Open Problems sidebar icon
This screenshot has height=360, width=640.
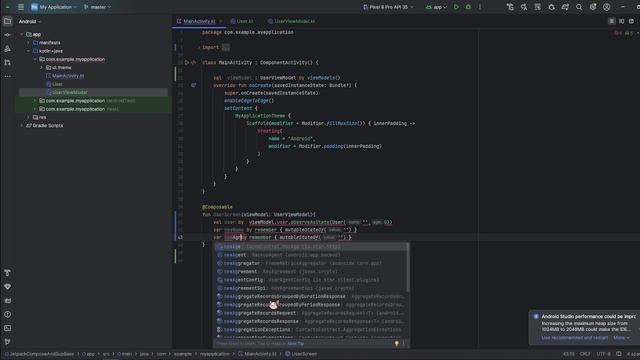tap(7, 314)
